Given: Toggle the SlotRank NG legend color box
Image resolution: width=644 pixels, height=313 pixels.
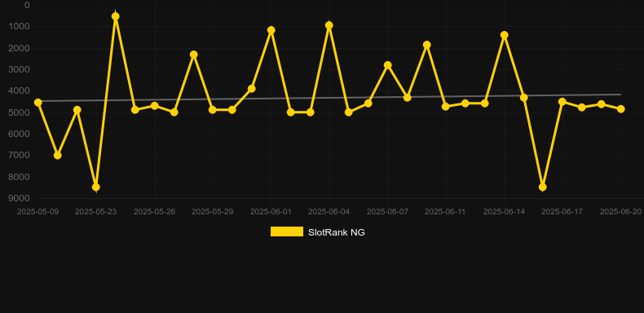Looking at the screenshot, I should 287,231.
